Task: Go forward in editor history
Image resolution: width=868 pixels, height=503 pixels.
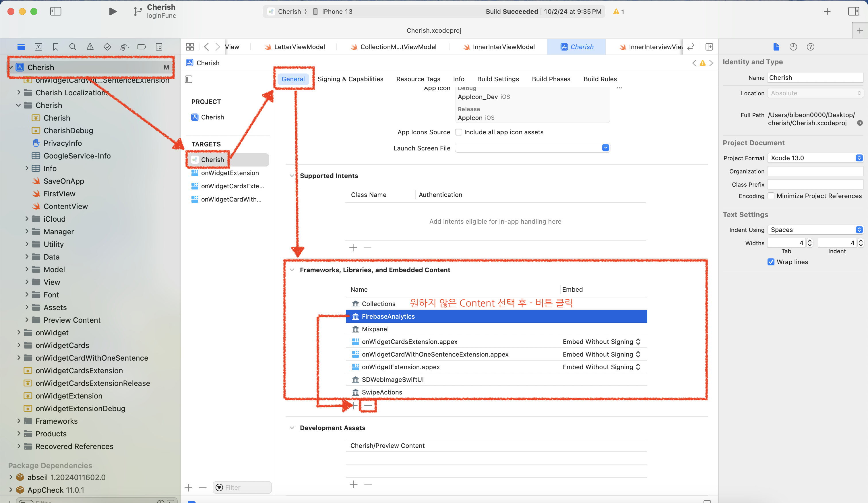Action: [218, 47]
